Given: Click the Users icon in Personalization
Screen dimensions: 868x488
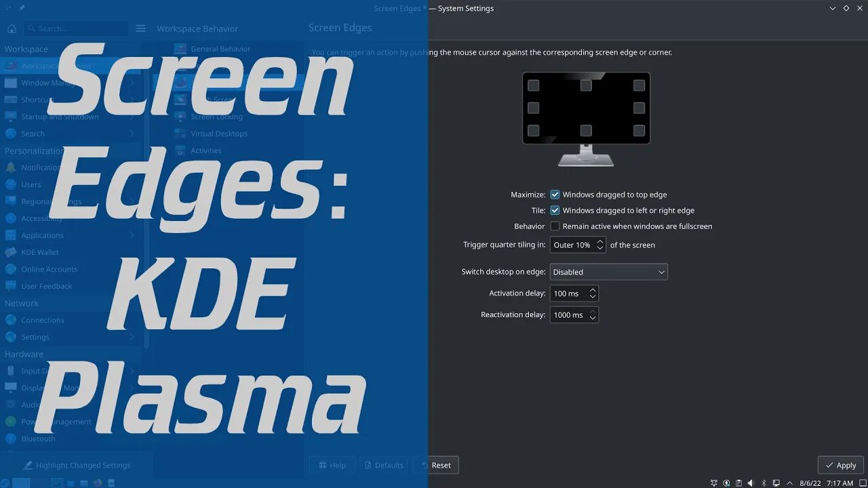Looking at the screenshot, I should 10,184.
